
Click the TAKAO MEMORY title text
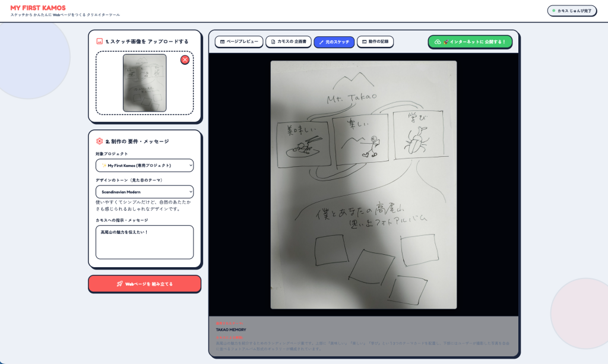231,330
